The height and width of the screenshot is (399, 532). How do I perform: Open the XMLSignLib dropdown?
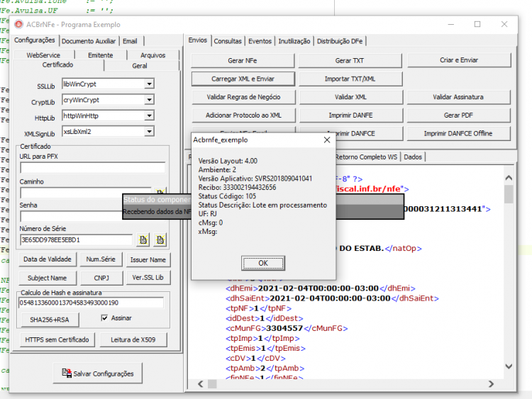tap(149, 132)
